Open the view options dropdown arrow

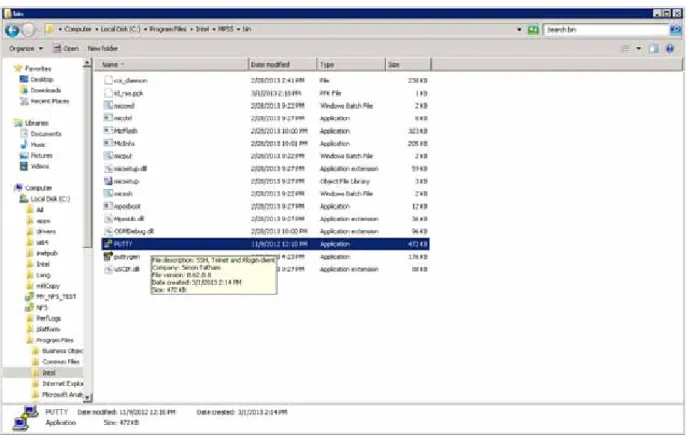coord(639,49)
